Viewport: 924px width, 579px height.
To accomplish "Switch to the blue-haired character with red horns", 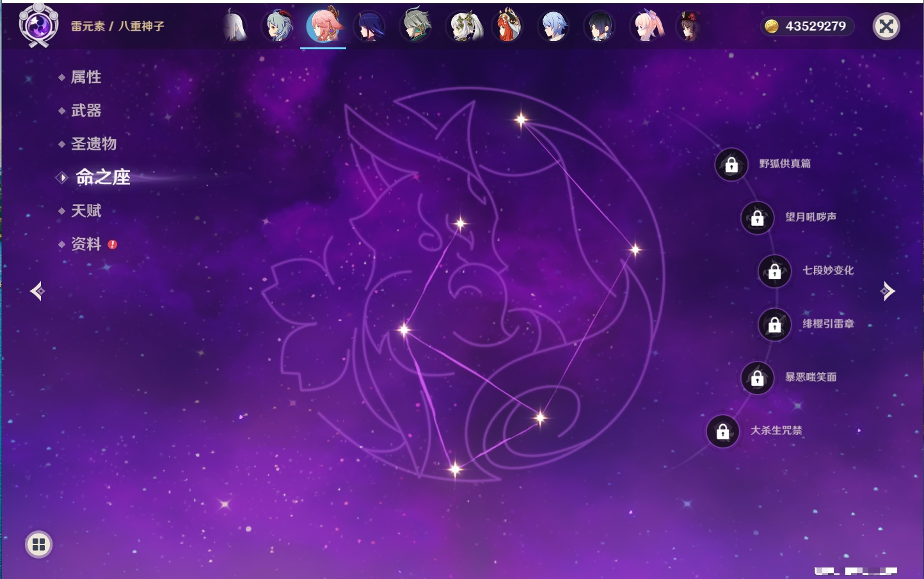I will coord(279,26).
